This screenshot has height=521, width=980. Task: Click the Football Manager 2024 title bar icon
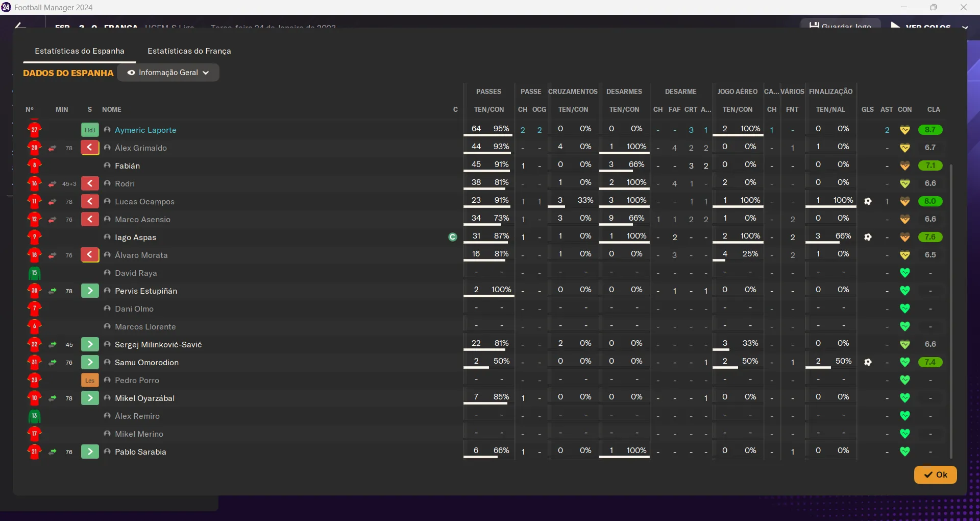[6, 7]
